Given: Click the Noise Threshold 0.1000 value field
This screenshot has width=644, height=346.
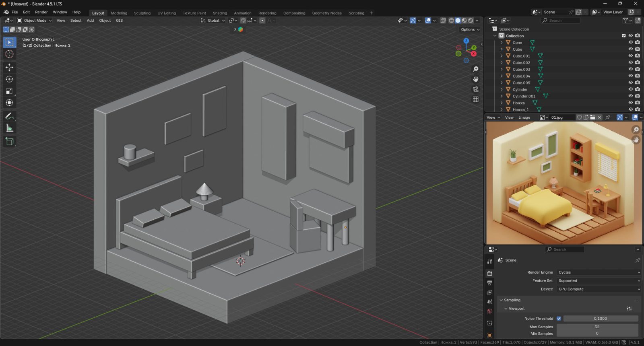Looking at the screenshot, I should (601, 319).
